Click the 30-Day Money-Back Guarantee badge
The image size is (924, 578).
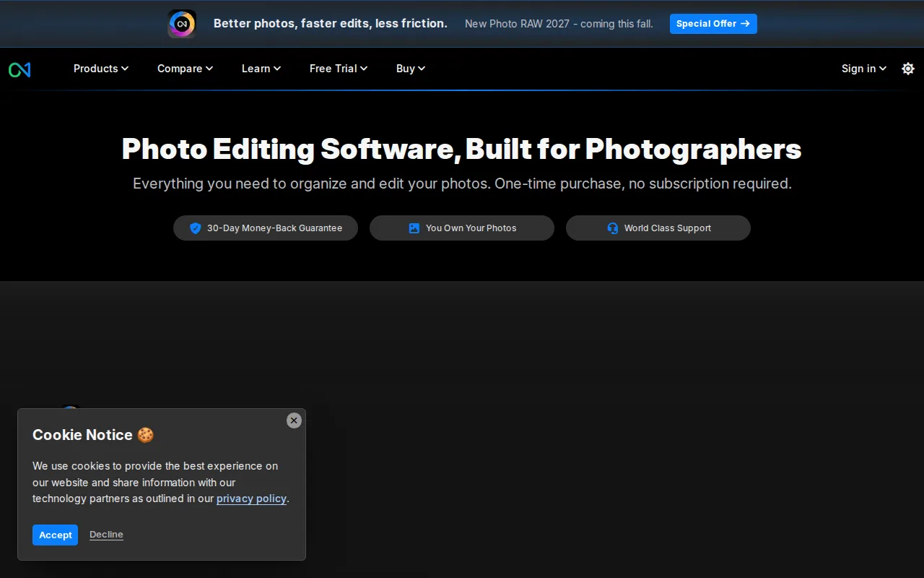266,228
